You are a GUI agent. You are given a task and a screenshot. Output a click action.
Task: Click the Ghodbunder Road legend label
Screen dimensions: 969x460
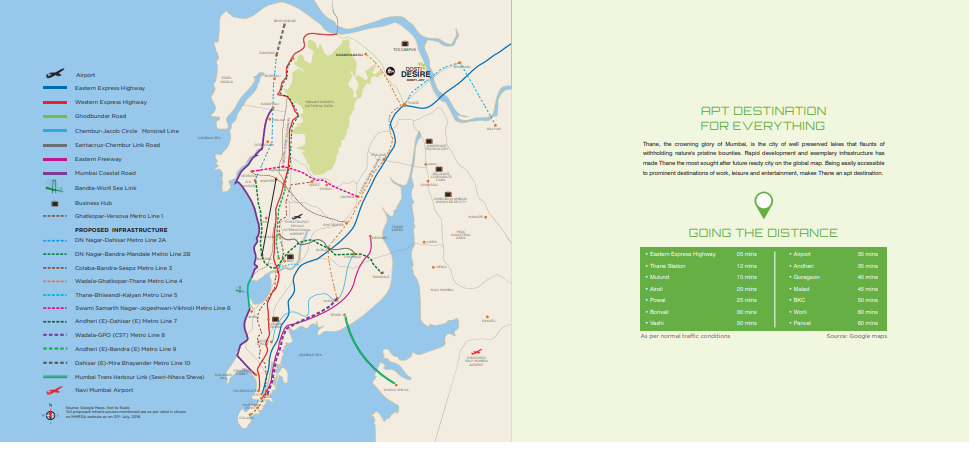[99, 116]
